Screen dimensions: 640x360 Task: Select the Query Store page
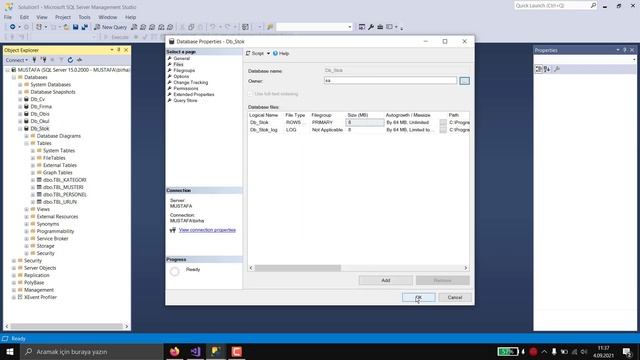point(185,100)
